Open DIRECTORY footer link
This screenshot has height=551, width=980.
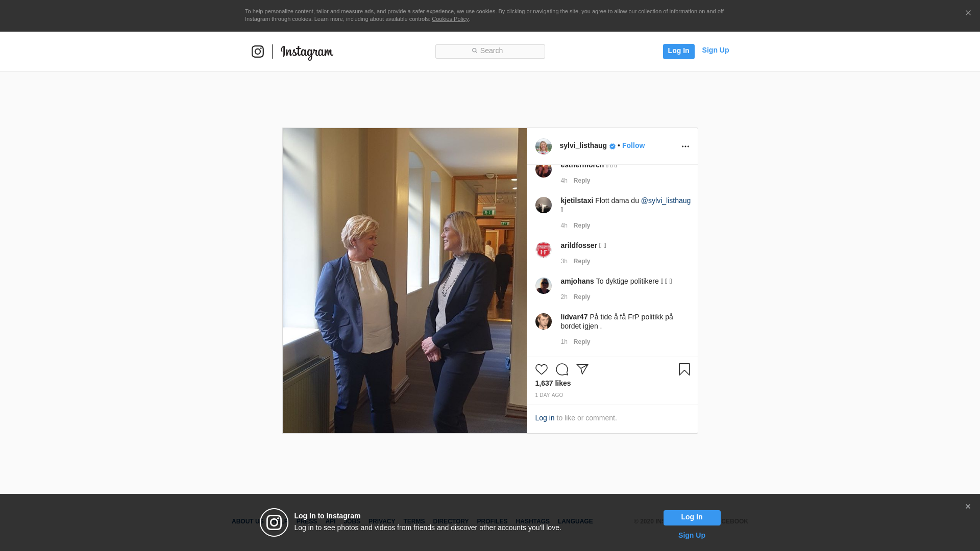pos(451,521)
